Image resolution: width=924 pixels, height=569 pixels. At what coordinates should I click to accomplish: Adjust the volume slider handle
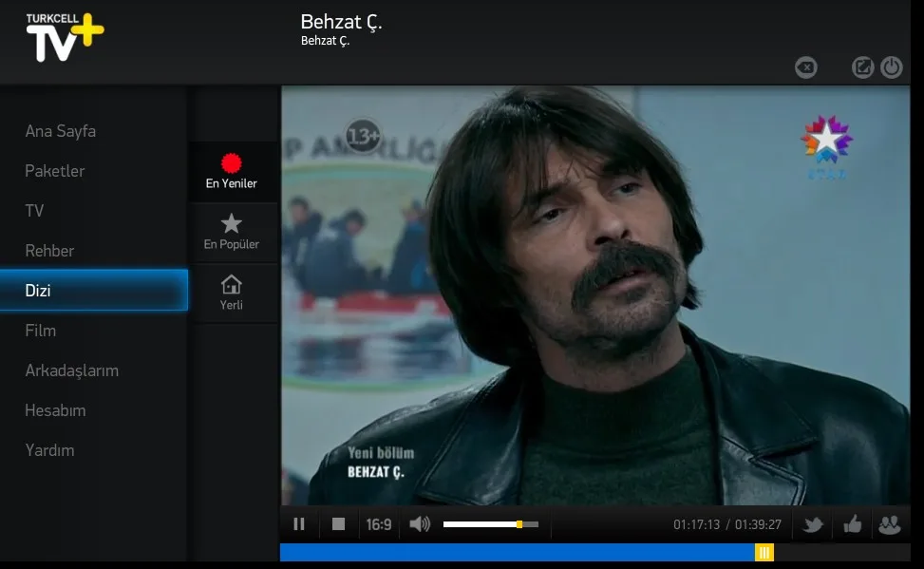click(519, 524)
